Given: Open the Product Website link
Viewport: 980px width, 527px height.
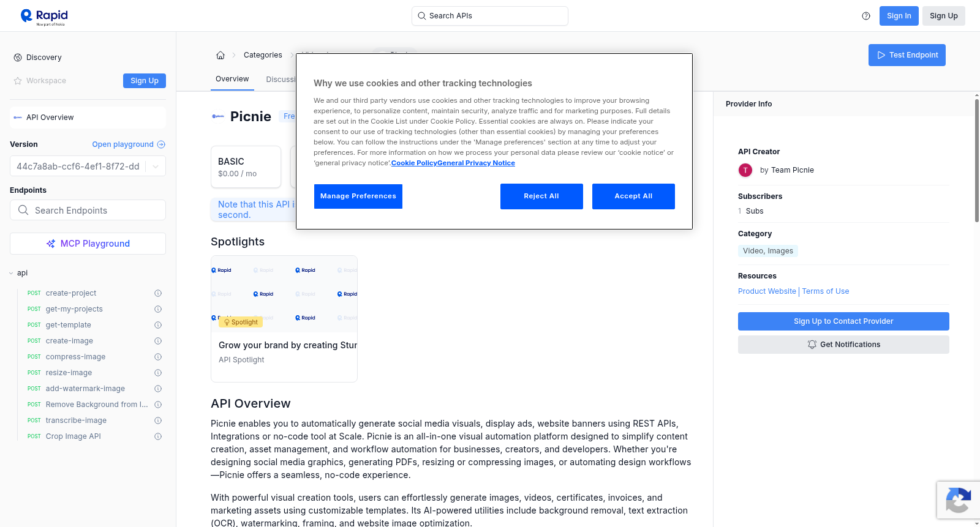Looking at the screenshot, I should click(767, 291).
